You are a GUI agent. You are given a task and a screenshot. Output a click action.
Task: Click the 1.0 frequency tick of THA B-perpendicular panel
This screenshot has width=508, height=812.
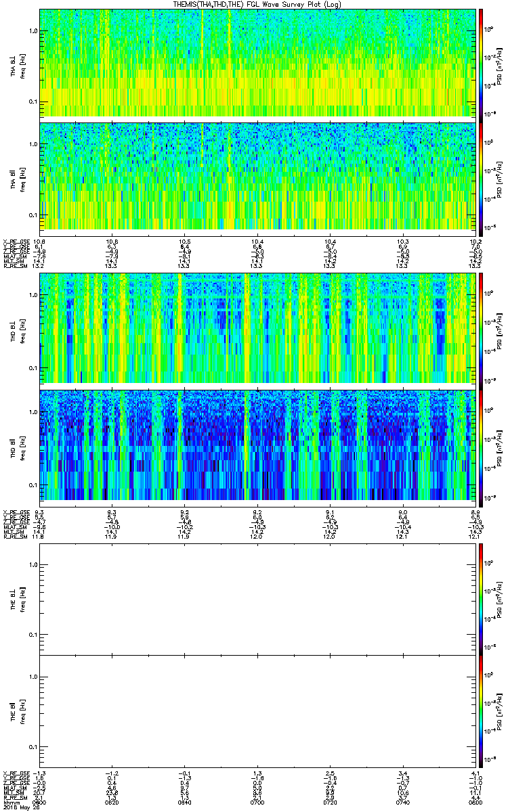pyautogui.click(x=33, y=31)
